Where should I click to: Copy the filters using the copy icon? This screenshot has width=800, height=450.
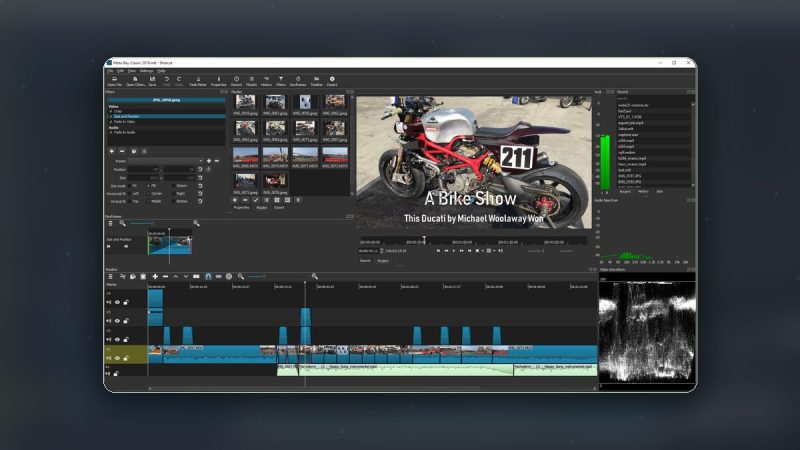(x=134, y=151)
